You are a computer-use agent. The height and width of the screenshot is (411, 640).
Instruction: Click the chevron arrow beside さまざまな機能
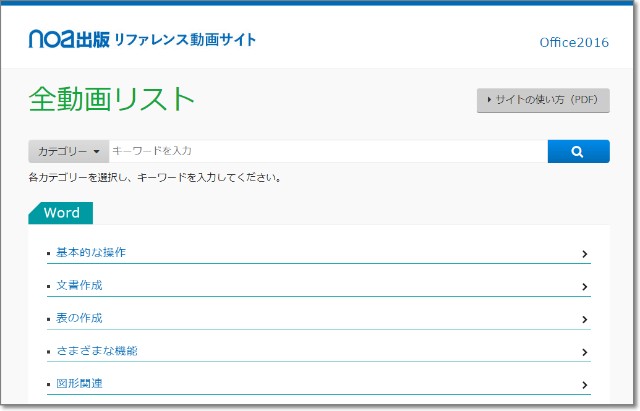[x=584, y=352]
